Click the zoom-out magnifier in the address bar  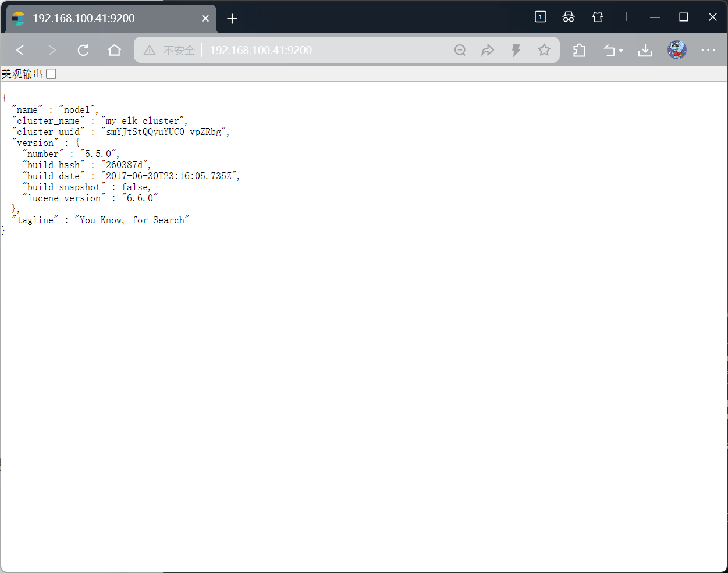click(460, 50)
